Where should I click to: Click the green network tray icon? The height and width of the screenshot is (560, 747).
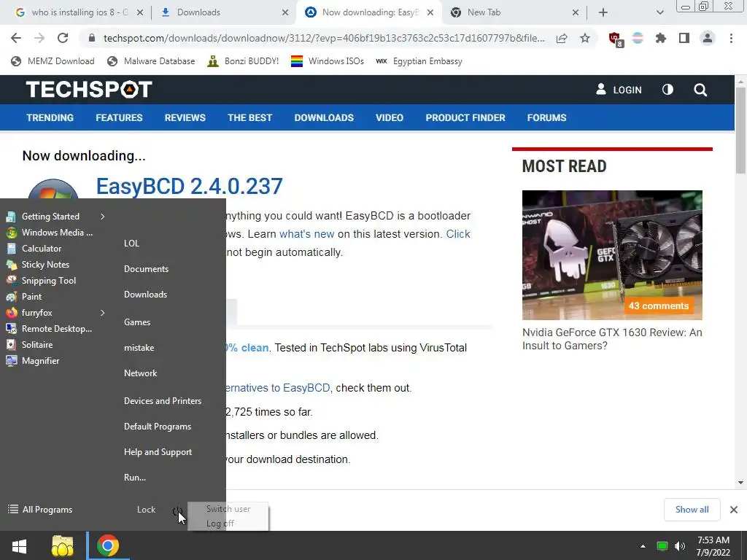[x=662, y=546]
